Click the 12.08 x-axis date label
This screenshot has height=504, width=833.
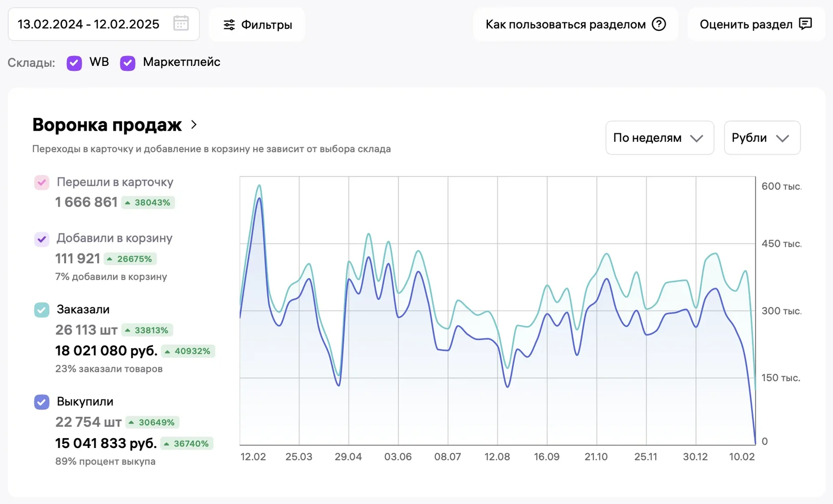[x=497, y=457]
